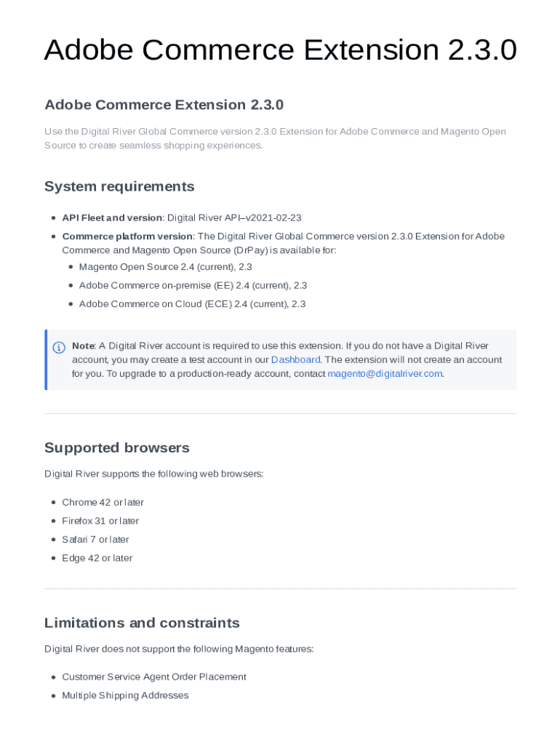Screen dimensions: 560x745
Task: Click the 'Chrome 42 or later' bullet
Action: [x=103, y=503]
